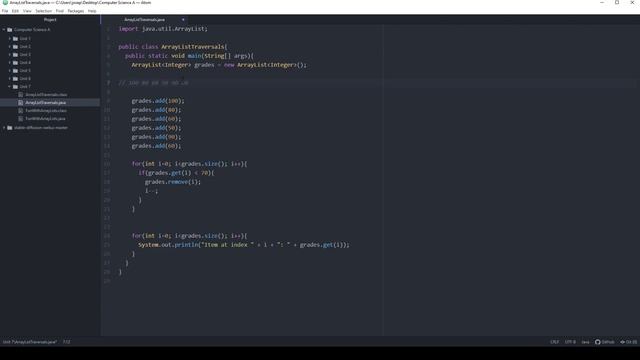Click the Git status icon at far right

(x=622, y=342)
